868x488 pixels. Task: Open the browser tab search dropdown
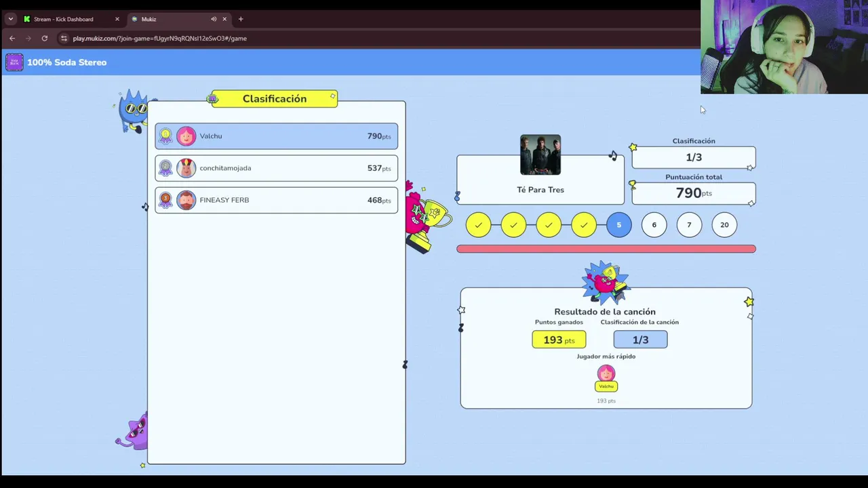pyautogui.click(x=10, y=19)
